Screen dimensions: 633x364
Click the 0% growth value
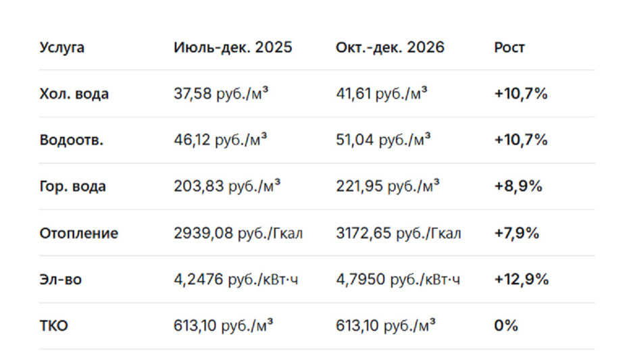coord(505,326)
